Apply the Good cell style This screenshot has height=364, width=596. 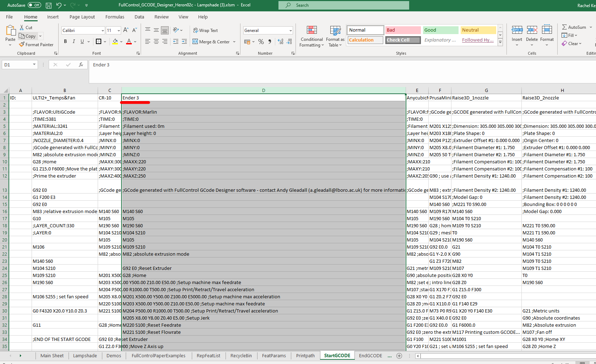coord(440,30)
